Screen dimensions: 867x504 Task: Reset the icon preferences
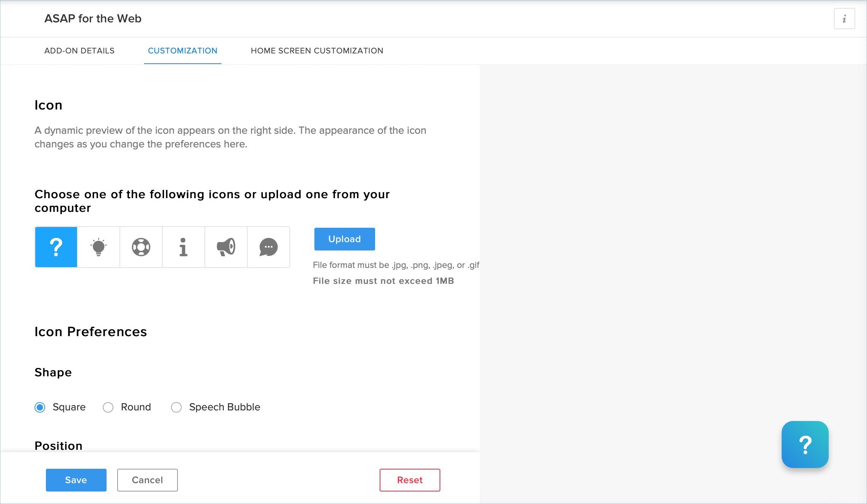point(410,480)
